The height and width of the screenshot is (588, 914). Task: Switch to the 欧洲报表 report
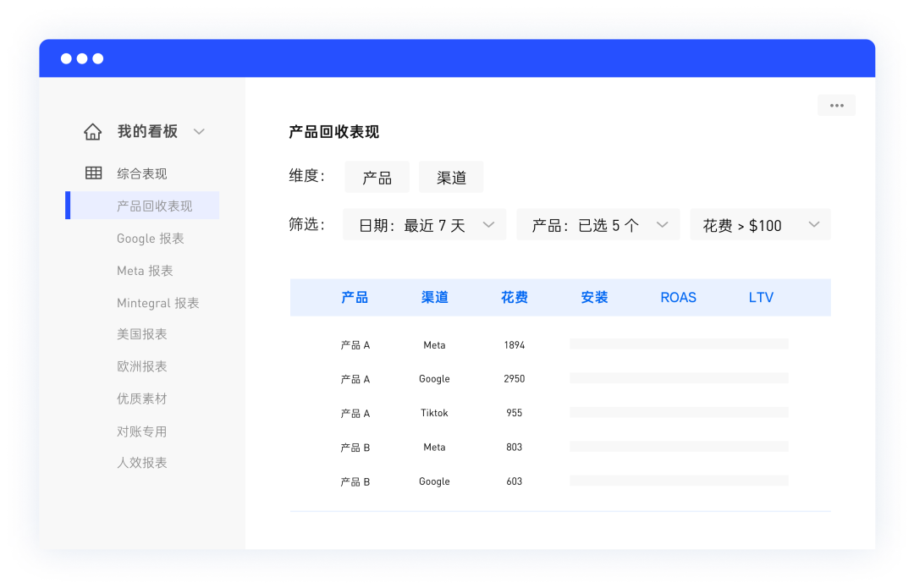pyautogui.click(x=141, y=365)
